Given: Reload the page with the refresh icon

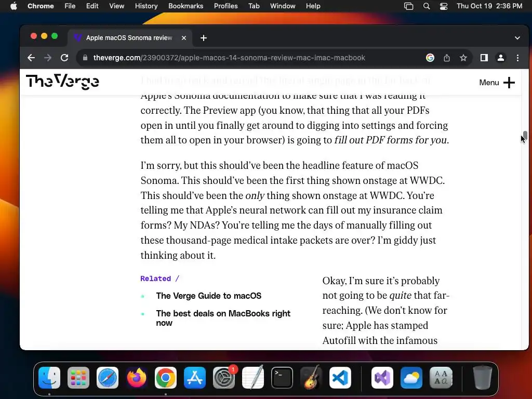Looking at the screenshot, I should [x=64, y=58].
